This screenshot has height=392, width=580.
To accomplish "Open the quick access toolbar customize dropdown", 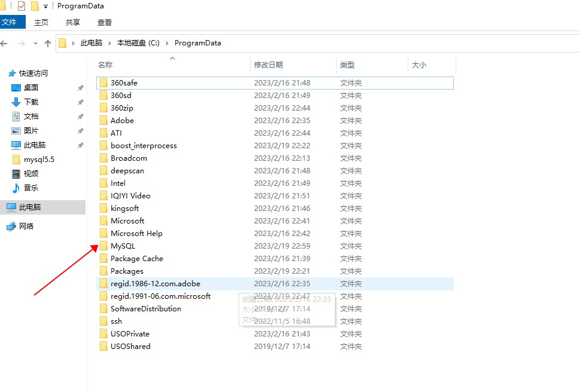I will [46, 7].
